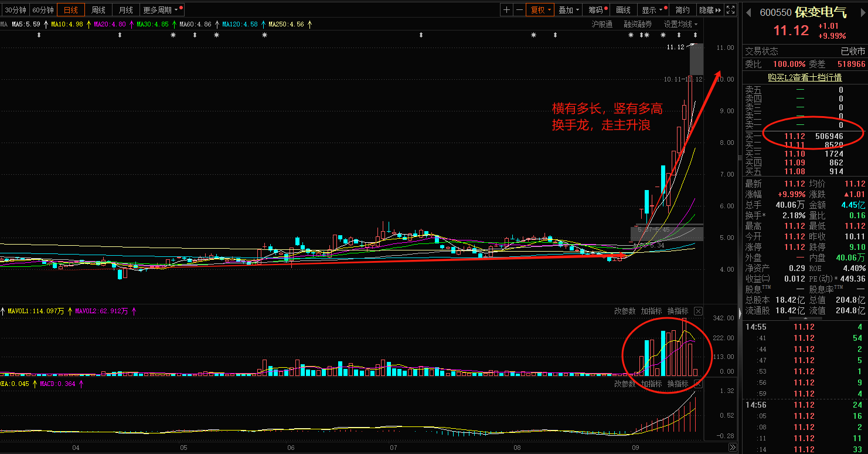This screenshot has height=454, width=868.
Task: Open 显示 display dropdown
Action: click(x=653, y=10)
